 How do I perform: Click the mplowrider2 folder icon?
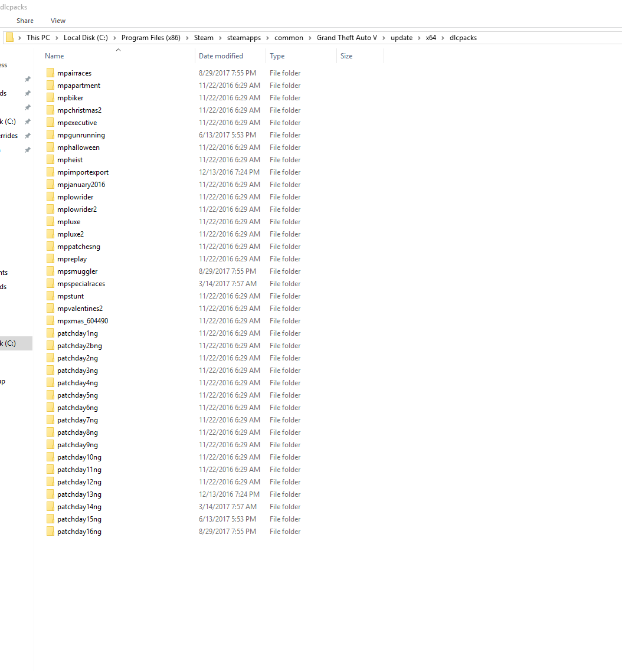coord(50,209)
